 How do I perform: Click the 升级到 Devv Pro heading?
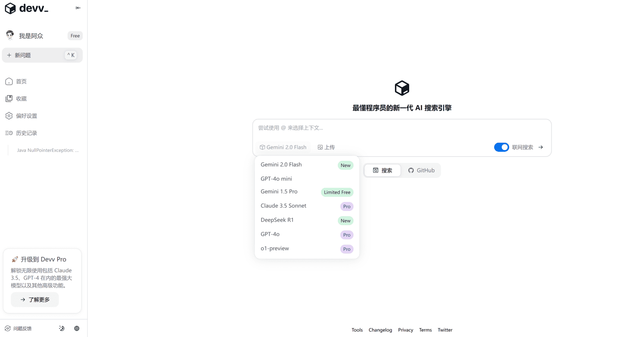pos(39,259)
